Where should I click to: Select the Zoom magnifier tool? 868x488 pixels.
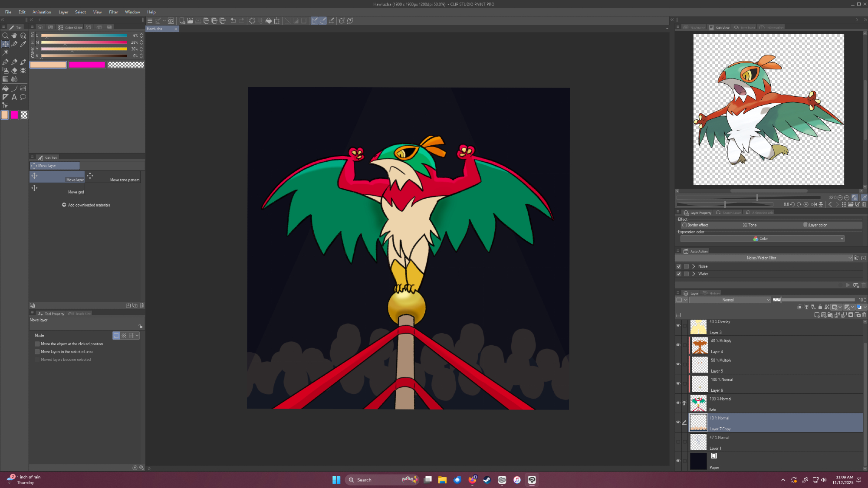(5, 36)
